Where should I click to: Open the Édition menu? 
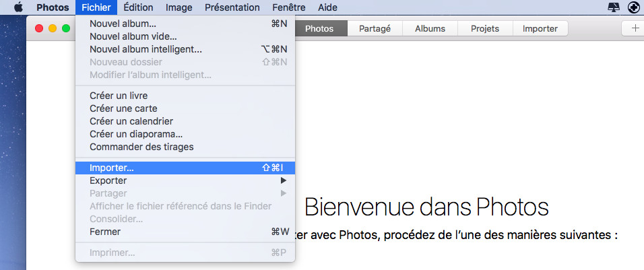pos(138,7)
